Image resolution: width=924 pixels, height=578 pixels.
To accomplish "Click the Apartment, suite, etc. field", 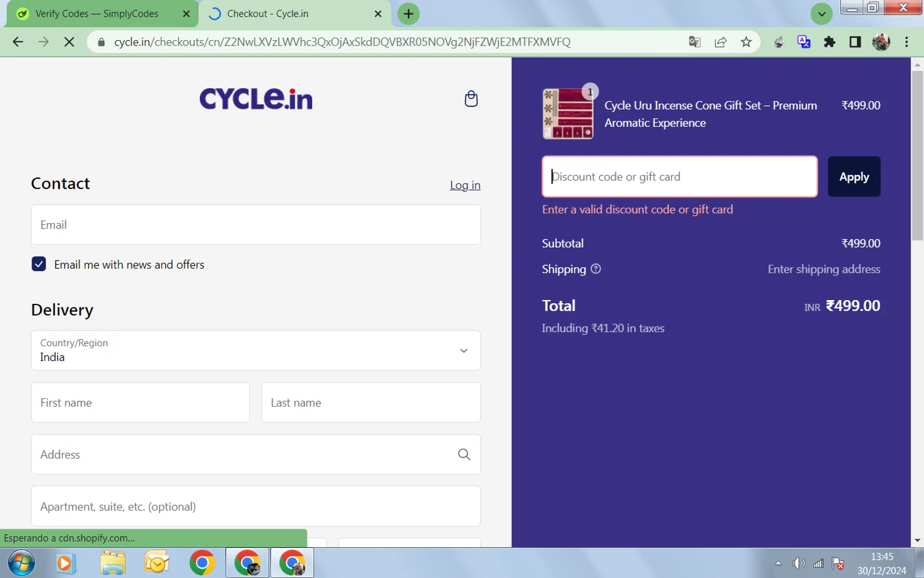I will pos(256,506).
